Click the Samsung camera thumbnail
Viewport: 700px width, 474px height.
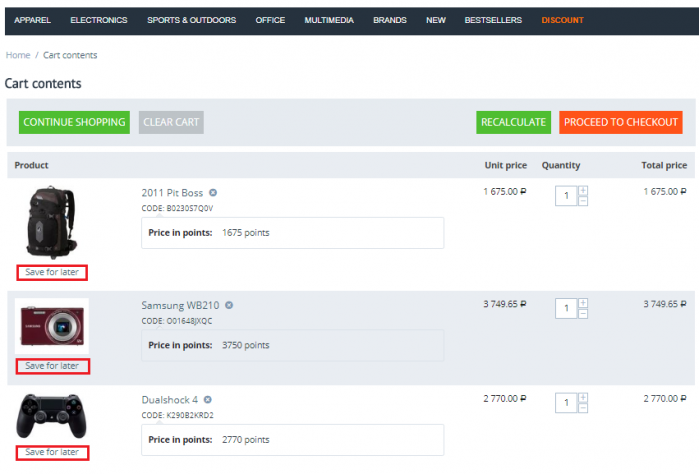tap(52, 326)
